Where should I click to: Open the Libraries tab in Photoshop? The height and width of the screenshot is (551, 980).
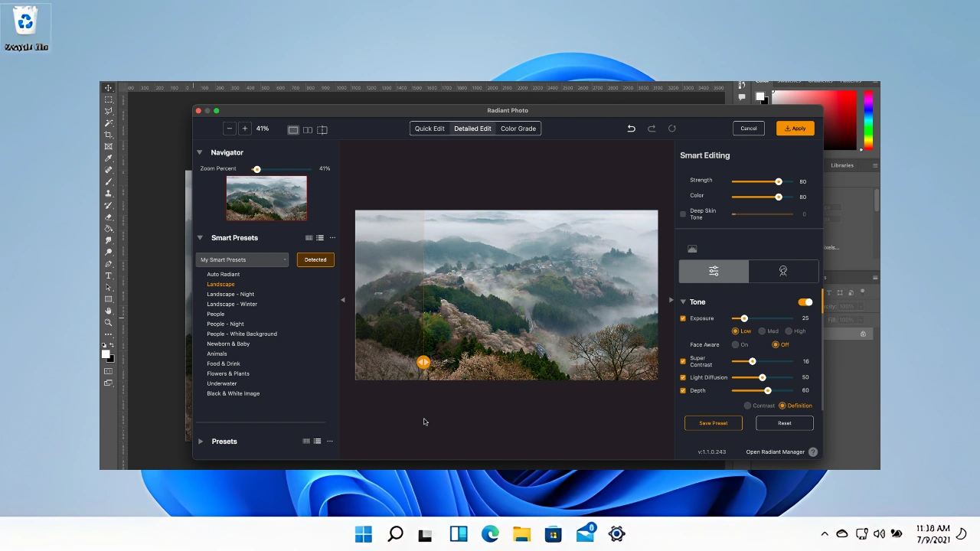pyautogui.click(x=842, y=165)
